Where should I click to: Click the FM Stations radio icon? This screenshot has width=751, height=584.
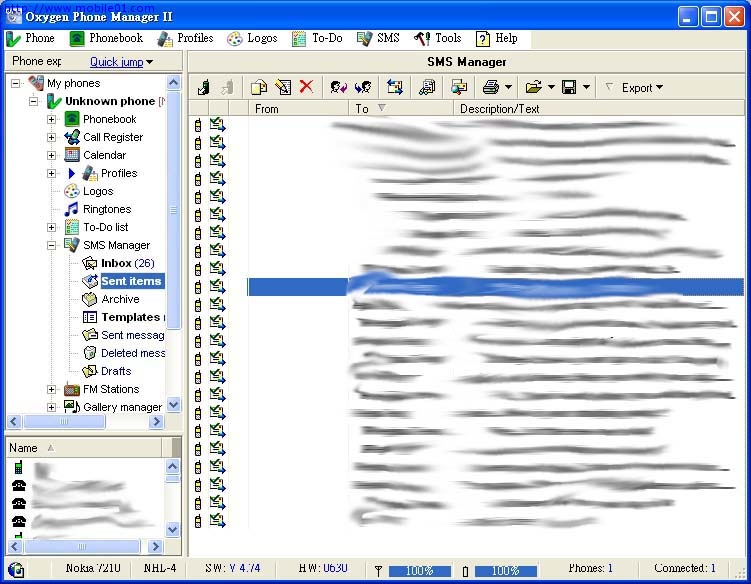[x=72, y=389]
